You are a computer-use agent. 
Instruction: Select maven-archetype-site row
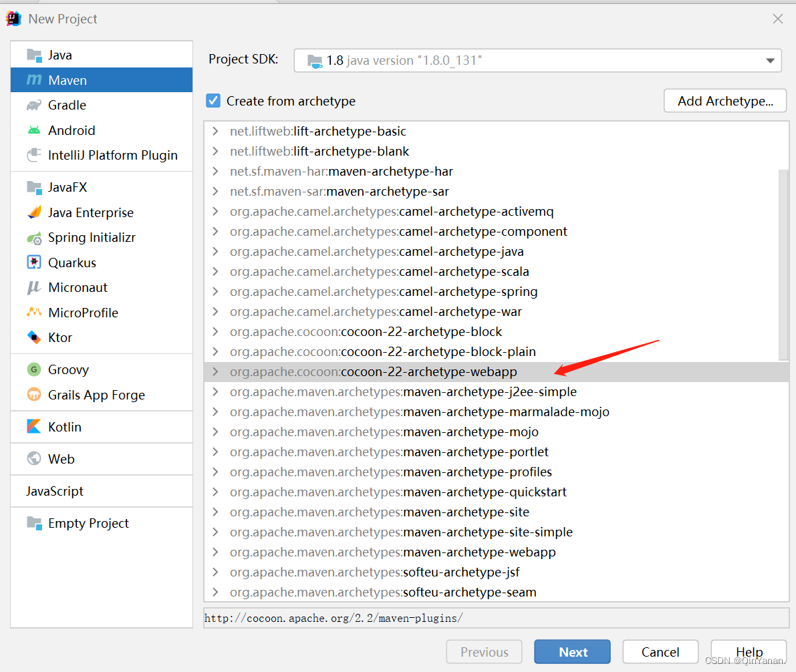[x=496, y=512]
